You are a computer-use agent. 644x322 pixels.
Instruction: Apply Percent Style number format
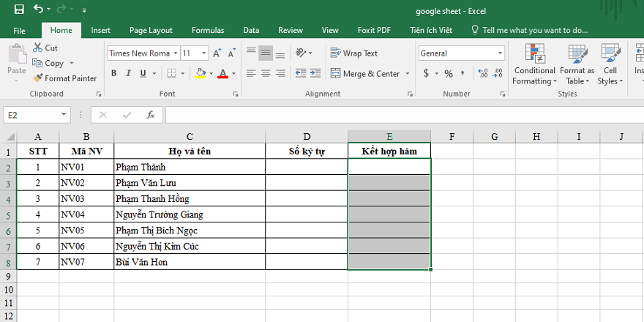[x=449, y=74]
